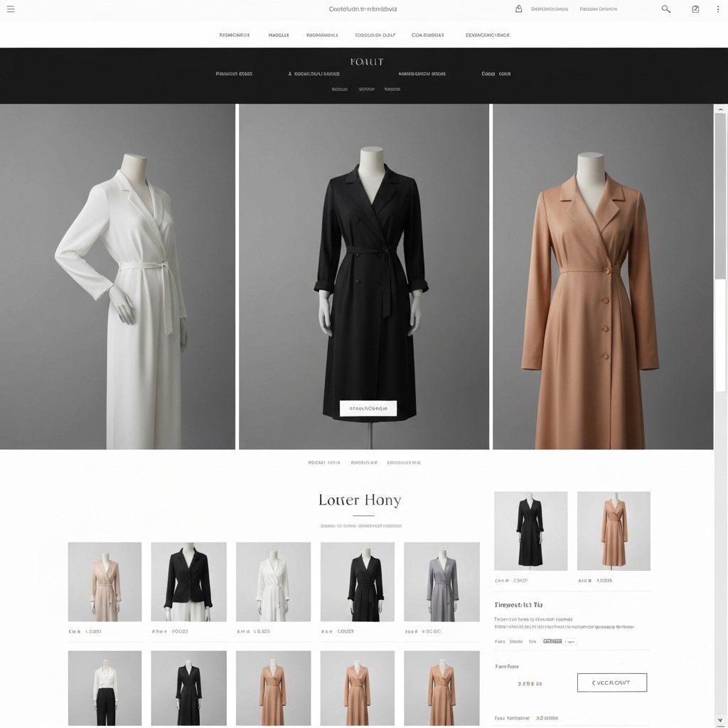Screen dimensions: 728x728
Task: Select the large white wrap dress image
Action: pyautogui.click(x=117, y=277)
